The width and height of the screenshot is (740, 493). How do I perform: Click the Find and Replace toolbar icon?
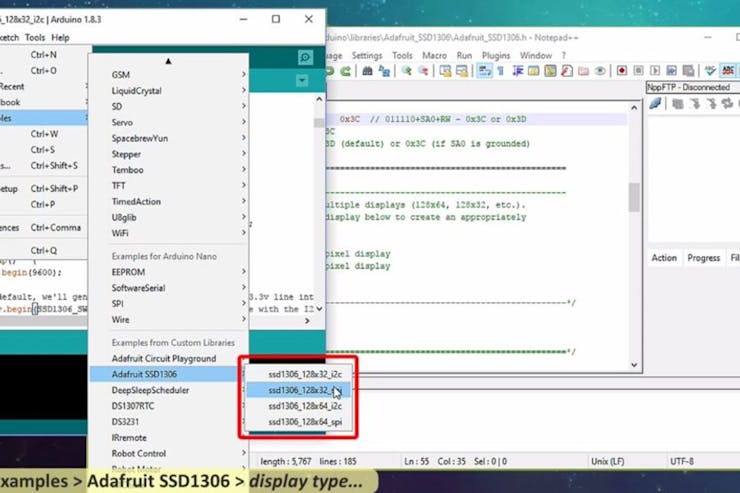click(x=385, y=71)
